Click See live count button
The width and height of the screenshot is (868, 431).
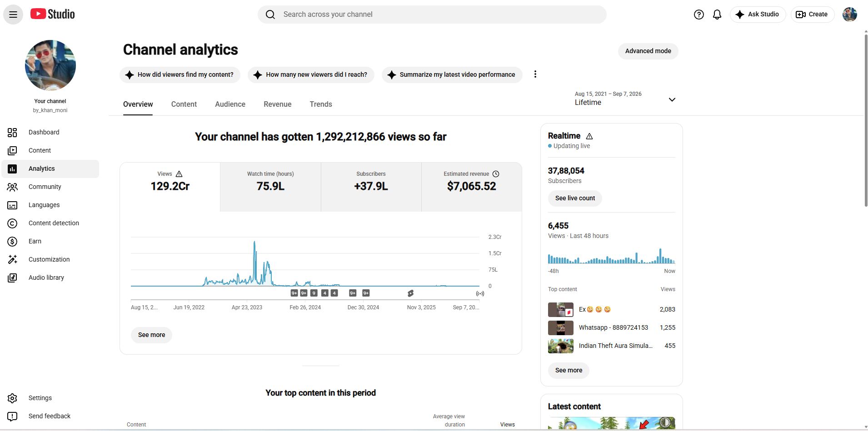[x=575, y=198]
